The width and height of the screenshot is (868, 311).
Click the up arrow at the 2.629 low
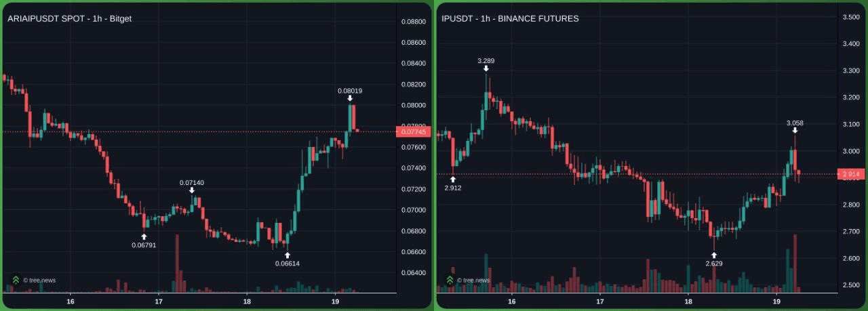click(x=713, y=255)
